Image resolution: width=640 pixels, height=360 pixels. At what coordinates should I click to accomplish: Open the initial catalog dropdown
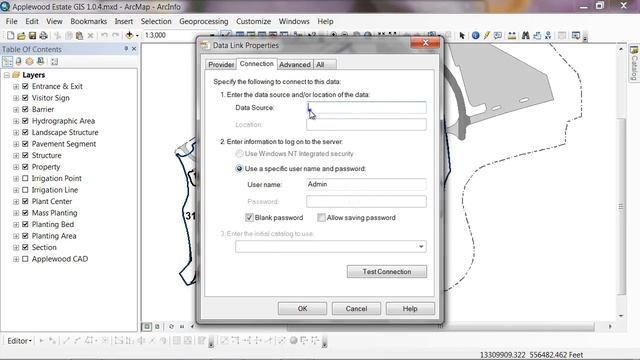tap(421, 247)
